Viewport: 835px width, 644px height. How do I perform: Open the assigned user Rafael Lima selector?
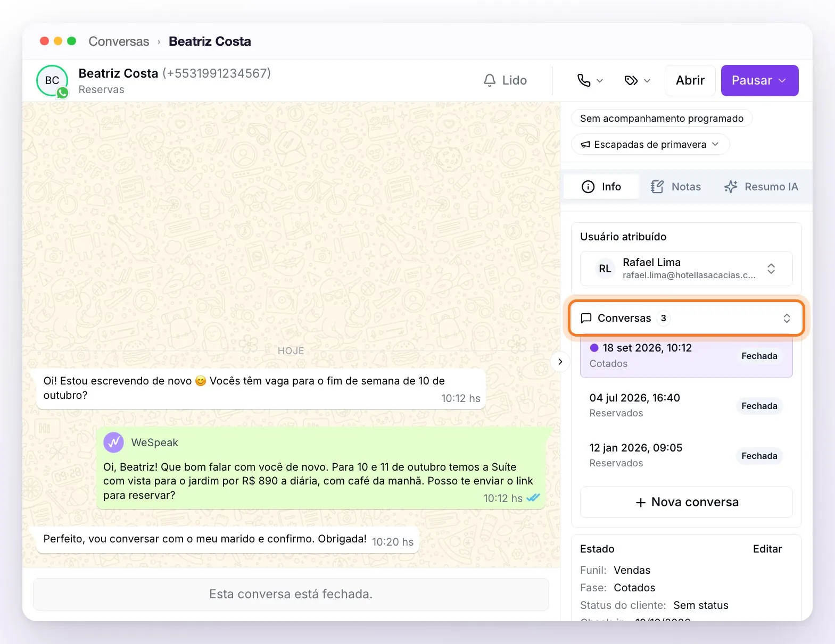[686, 269]
